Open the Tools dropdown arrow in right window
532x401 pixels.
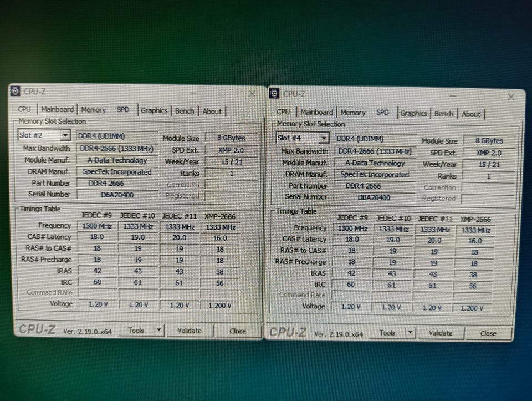(x=410, y=332)
